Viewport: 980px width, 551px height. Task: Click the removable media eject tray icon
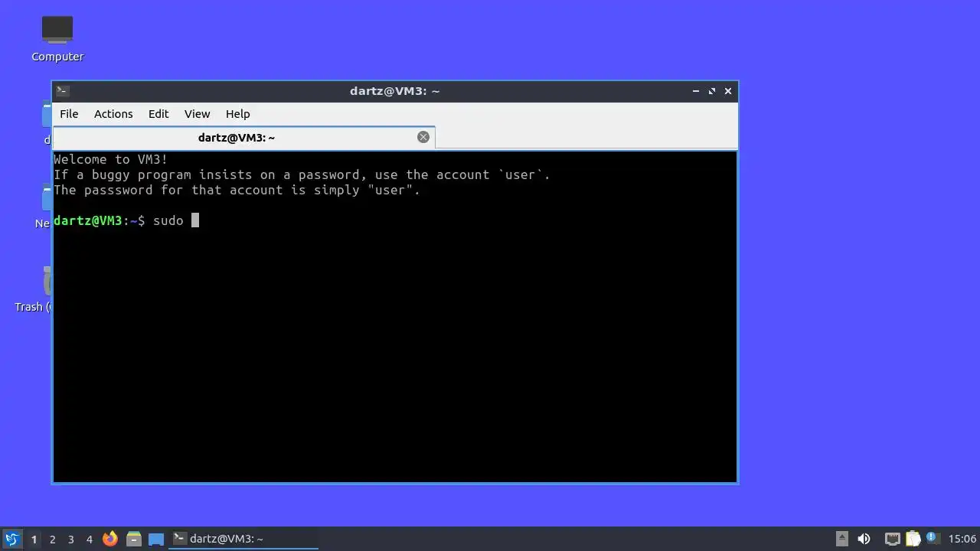[842, 539]
